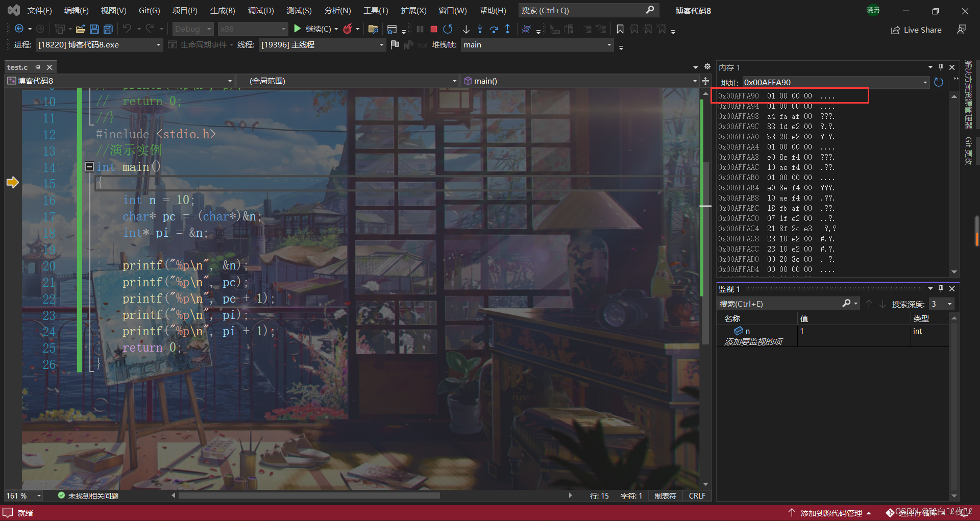Click the open file folder icon
980x521 pixels.
(x=80, y=29)
